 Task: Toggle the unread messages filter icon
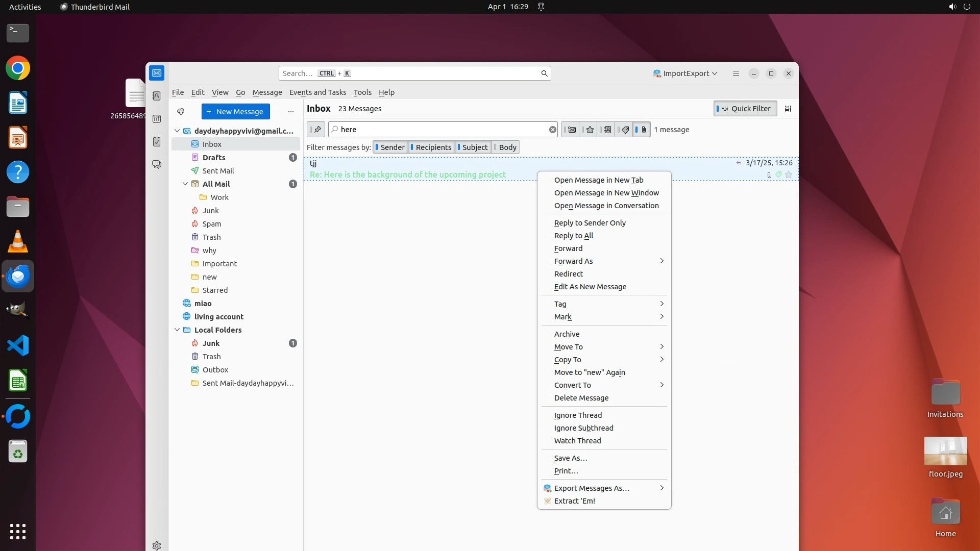[571, 130]
